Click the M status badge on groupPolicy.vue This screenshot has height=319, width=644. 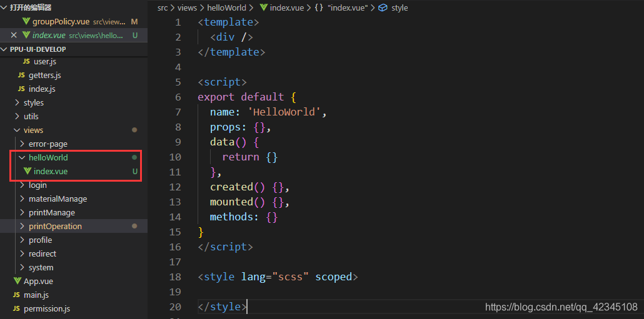[x=134, y=21]
